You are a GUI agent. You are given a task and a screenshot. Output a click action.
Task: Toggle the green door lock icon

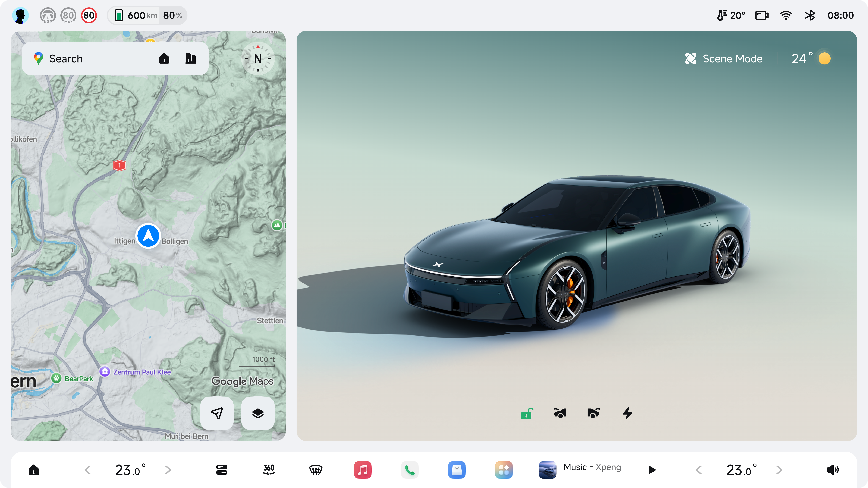pos(527,413)
